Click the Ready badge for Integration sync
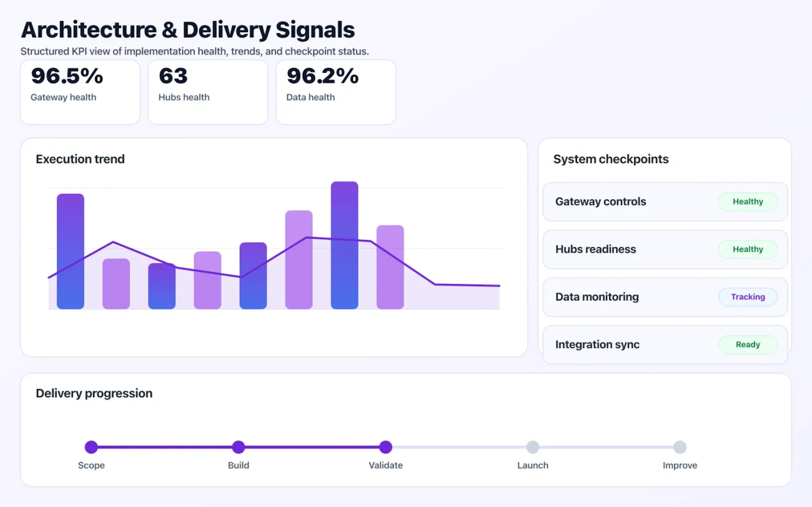Screen dimensions: 812x507 [x=748, y=344]
